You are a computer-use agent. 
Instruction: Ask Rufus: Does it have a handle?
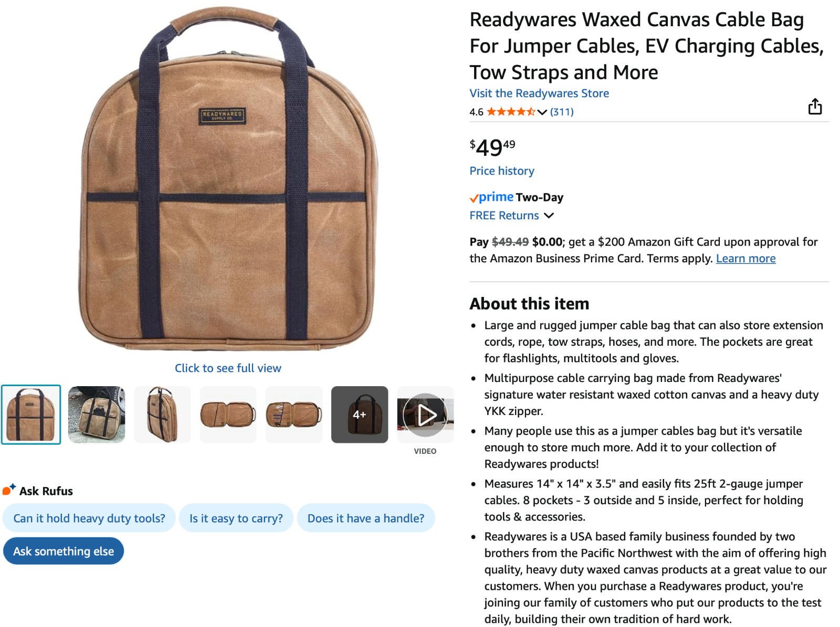(366, 518)
